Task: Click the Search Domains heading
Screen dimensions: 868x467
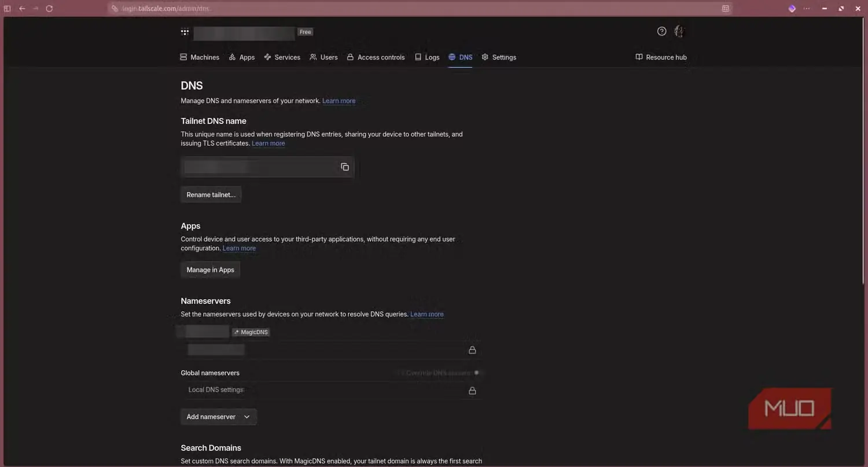Action: [211, 448]
